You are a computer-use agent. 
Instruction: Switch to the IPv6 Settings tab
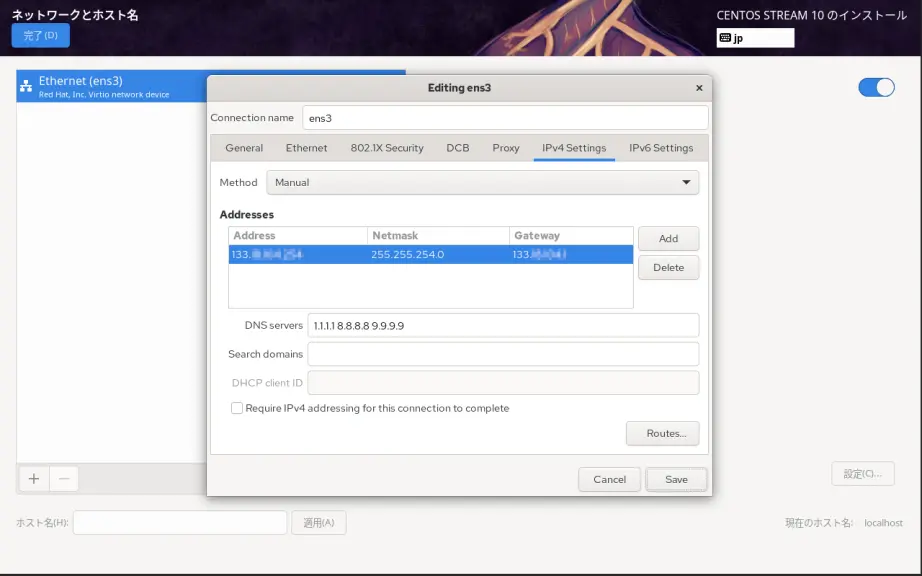tap(661, 148)
